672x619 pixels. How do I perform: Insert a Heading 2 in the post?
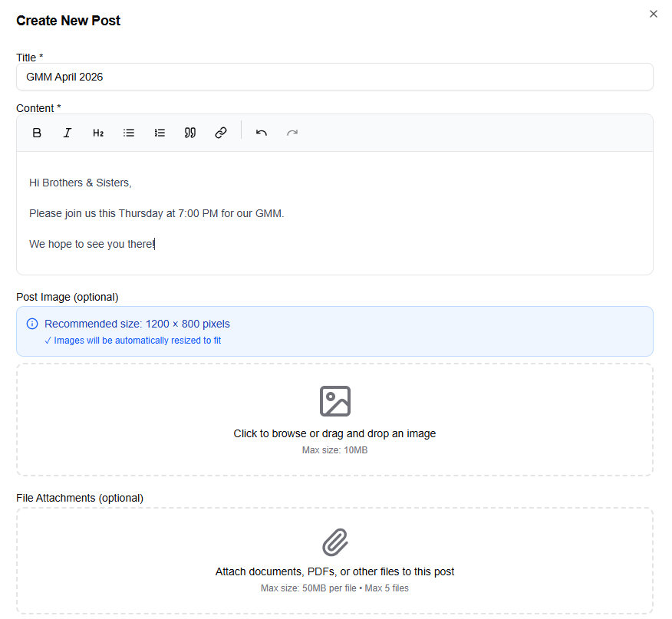click(x=98, y=132)
